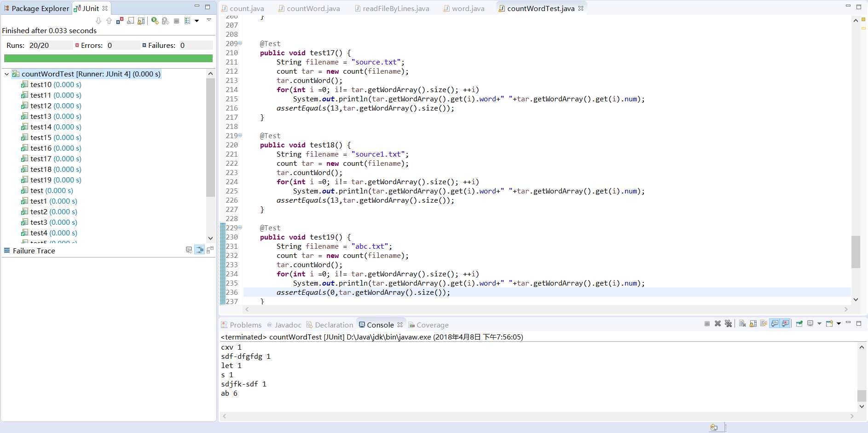The image size is (868, 433).
Task: Rerun test with failures first
Action: 166,21
